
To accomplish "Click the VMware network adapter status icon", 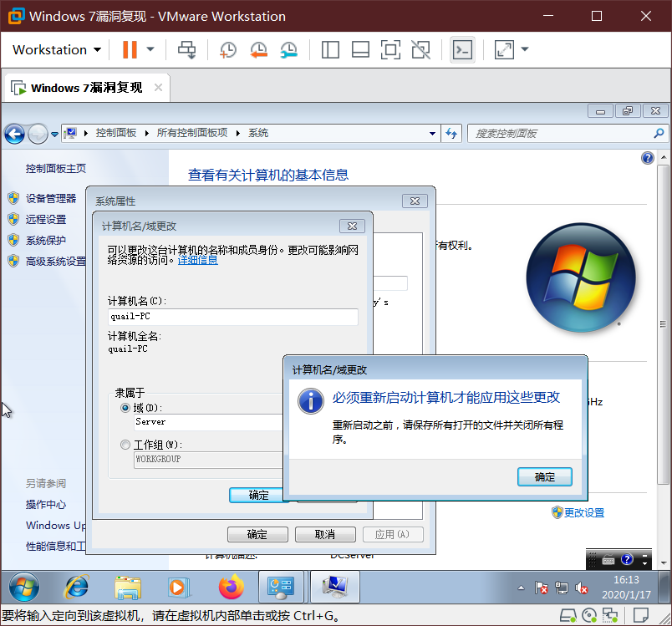I will pos(610,616).
